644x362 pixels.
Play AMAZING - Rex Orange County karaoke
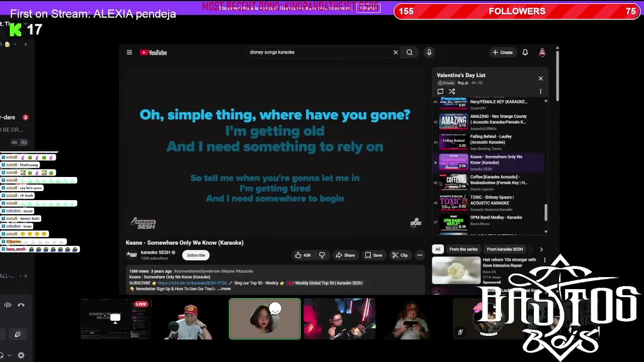coord(488,122)
